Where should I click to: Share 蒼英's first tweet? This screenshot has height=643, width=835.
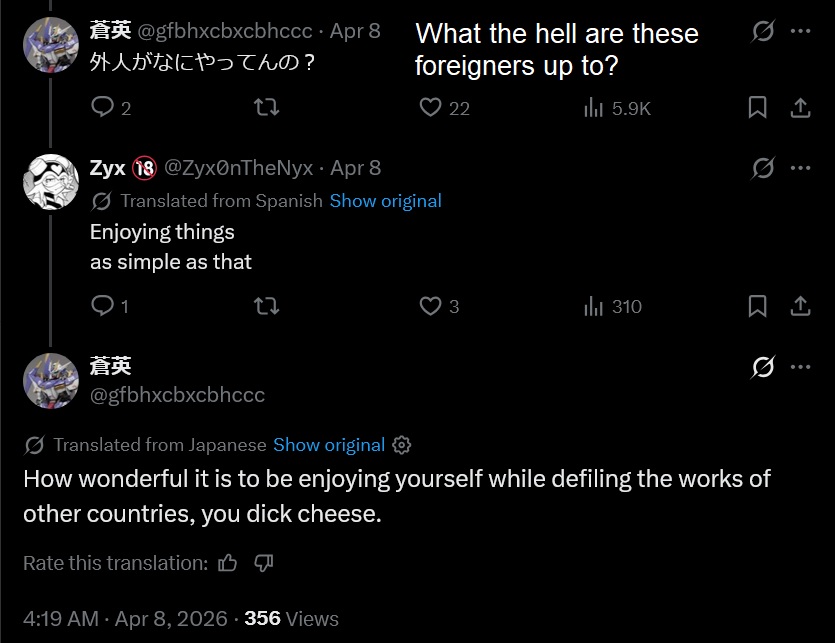click(800, 107)
